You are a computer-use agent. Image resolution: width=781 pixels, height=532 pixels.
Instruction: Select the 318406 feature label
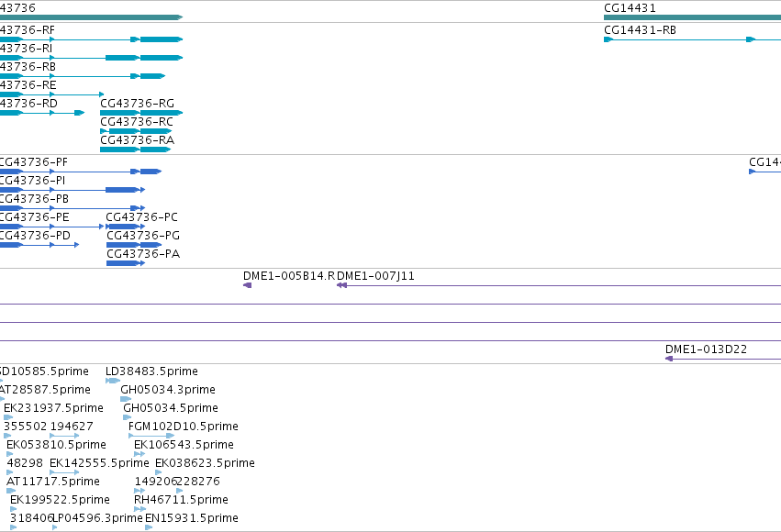(x=31, y=518)
